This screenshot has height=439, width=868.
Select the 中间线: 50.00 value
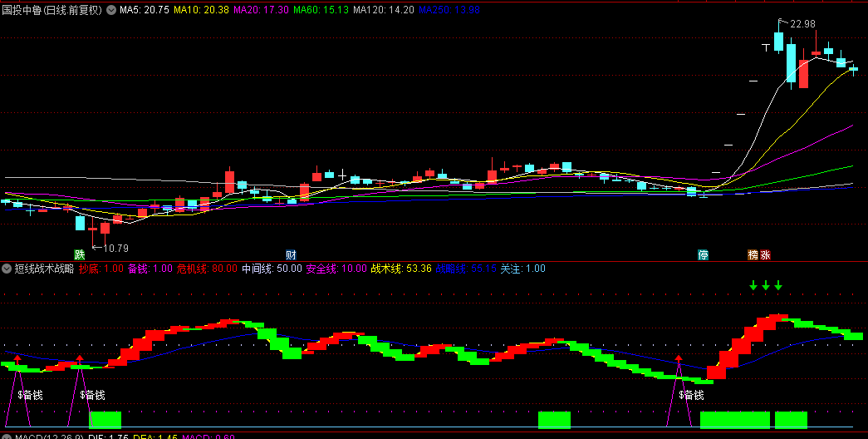272,269
